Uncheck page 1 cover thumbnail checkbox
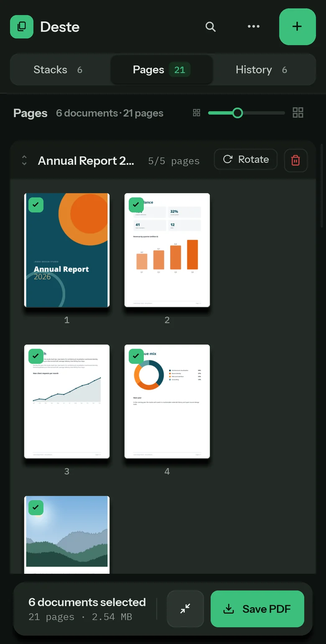The image size is (326, 644). (36, 205)
